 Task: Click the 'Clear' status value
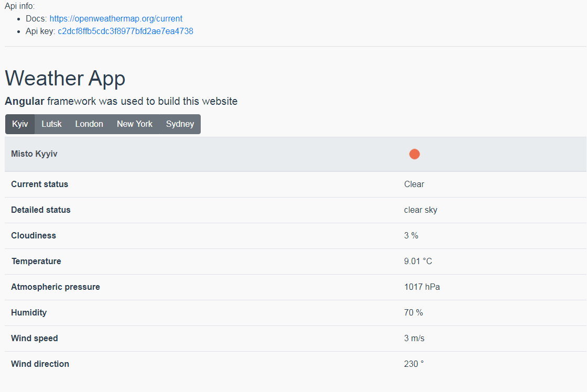click(x=414, y=184)
